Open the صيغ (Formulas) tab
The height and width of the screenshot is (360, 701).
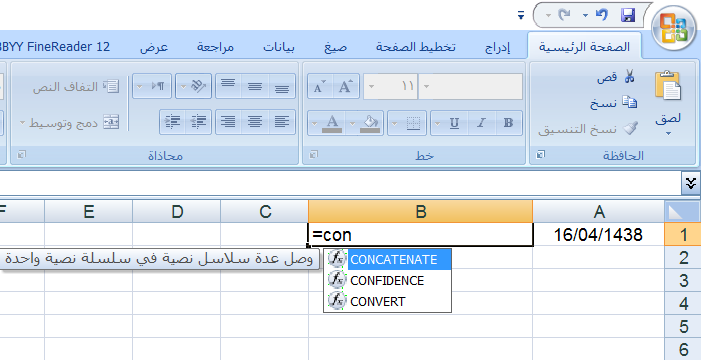click(335, 47)
